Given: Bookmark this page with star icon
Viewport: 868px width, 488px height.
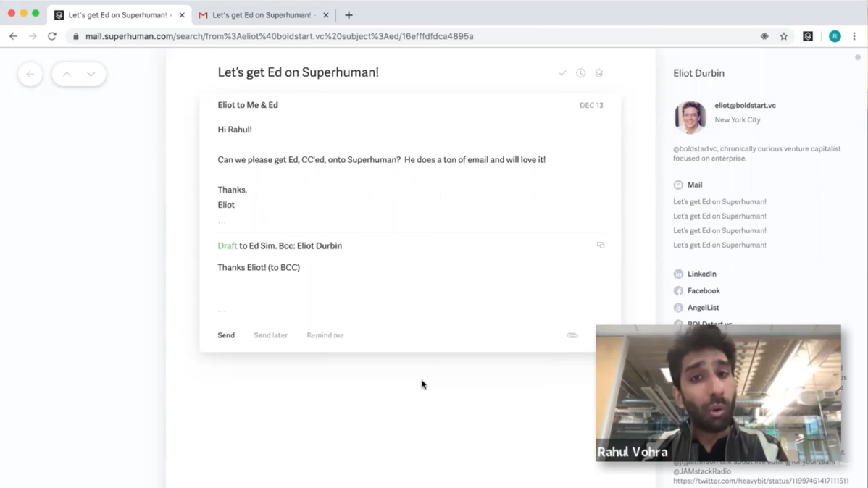Looking at the screenshot, I should tap(784, 36).
